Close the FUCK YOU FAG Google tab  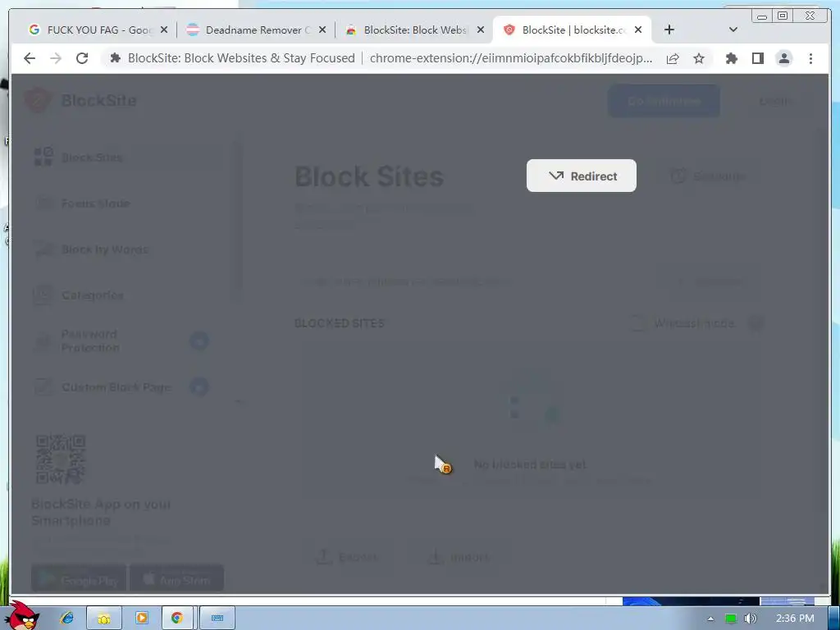(x=164, y=30)
